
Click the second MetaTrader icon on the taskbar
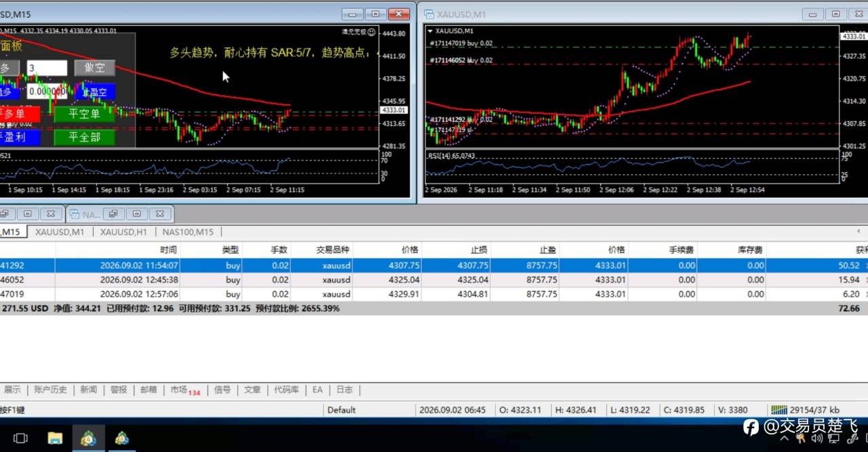[122, 438]
